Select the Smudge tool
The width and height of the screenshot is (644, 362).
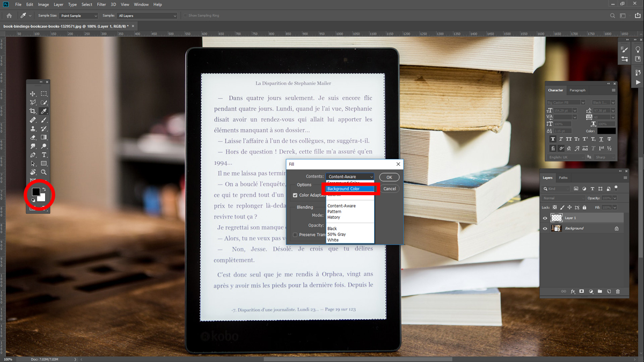point(33,146)
